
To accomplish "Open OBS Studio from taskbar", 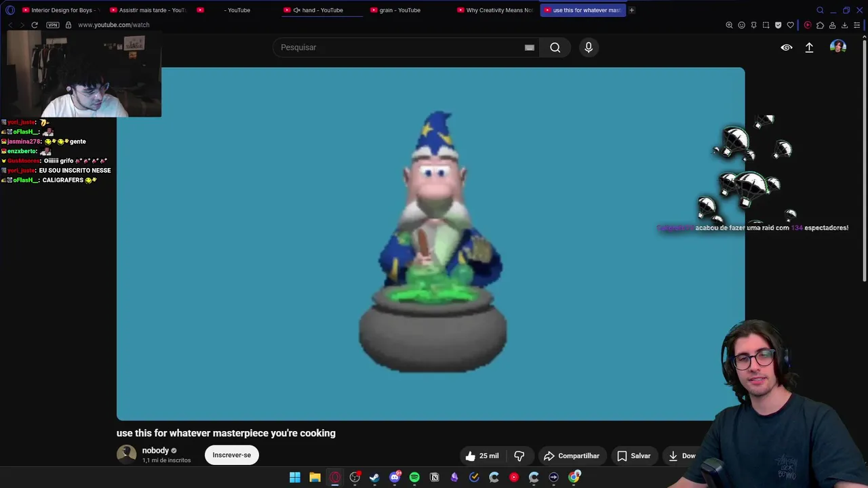I will click(x=355, y=477).
